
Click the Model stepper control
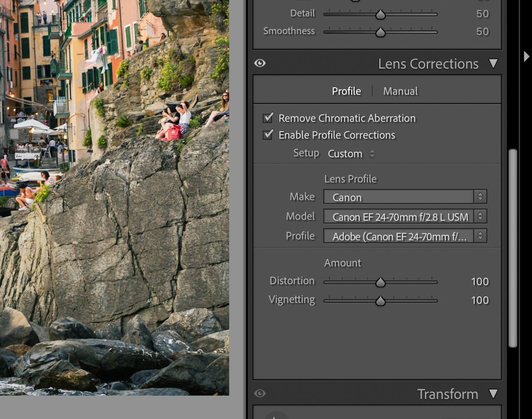[x=481, y=216]
